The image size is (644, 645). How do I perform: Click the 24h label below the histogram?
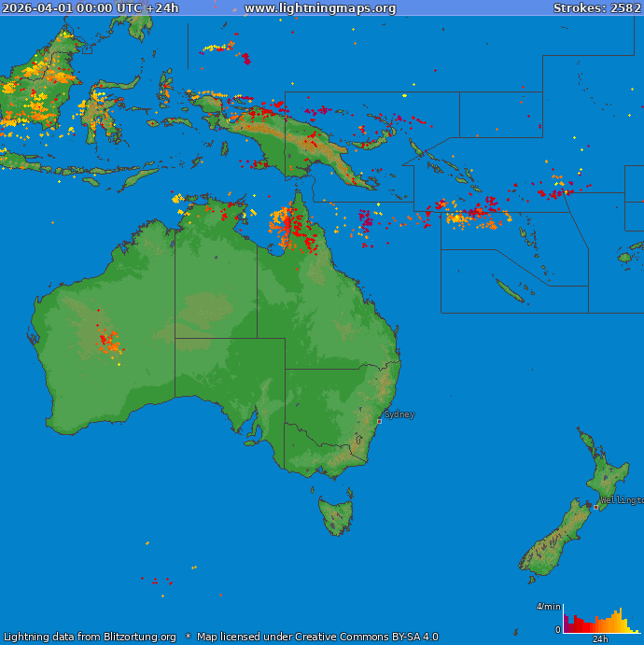(600, 639)
